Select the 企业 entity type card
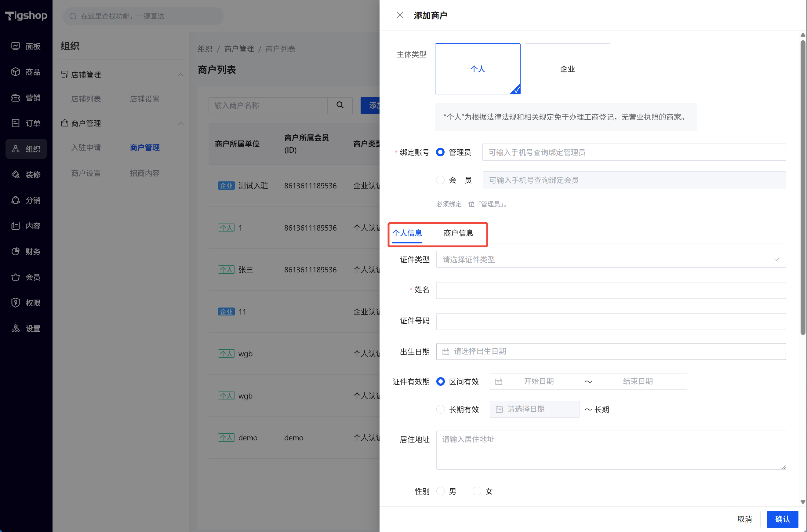 pyautogui.click(x=567, y=69)
